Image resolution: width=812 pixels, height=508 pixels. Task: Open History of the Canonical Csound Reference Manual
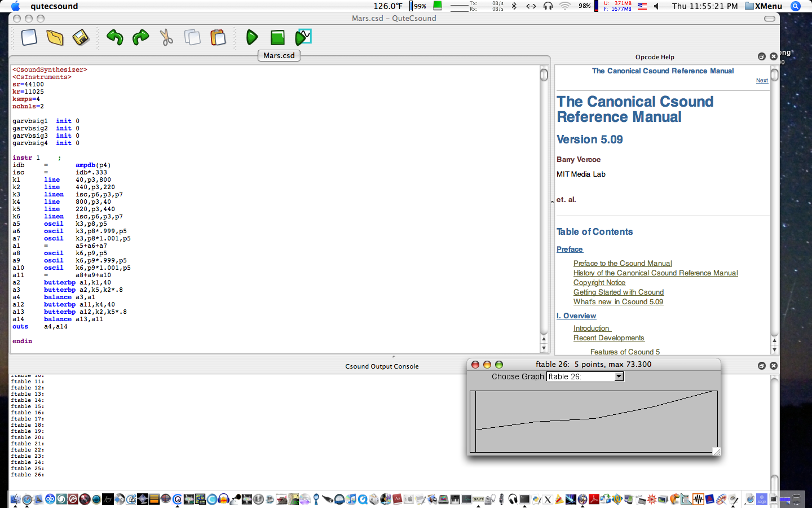[655, 273]
